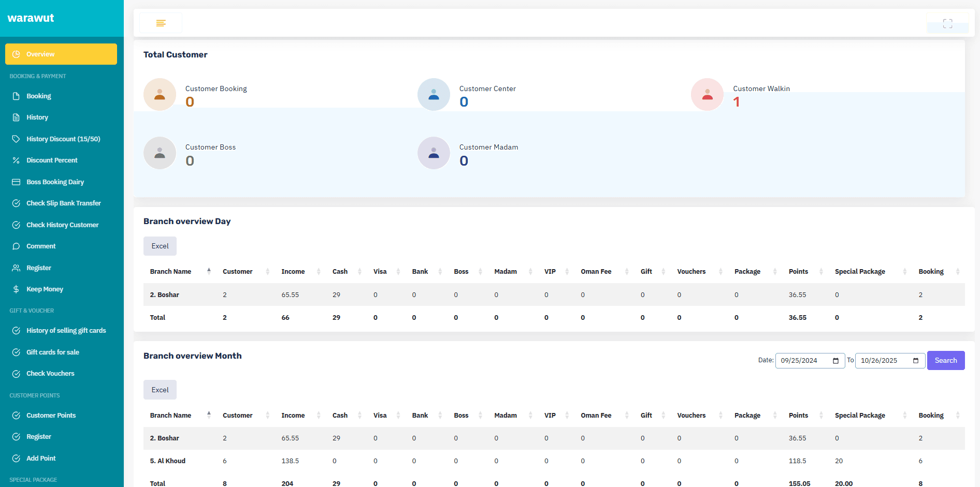Viewport: 980px width, 487px height.
Task: Export Branch overview Day to Excel
Action: [x=160, y=246]
